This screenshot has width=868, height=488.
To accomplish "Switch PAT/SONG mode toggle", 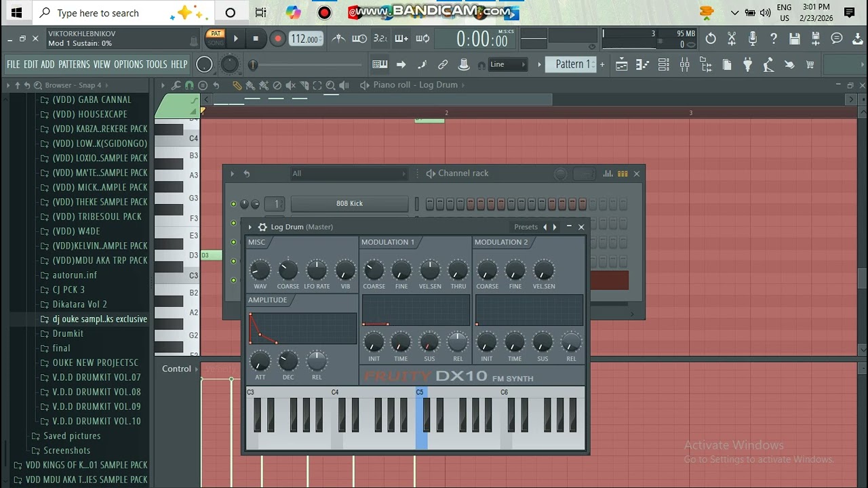I will (x=216, y=38).
